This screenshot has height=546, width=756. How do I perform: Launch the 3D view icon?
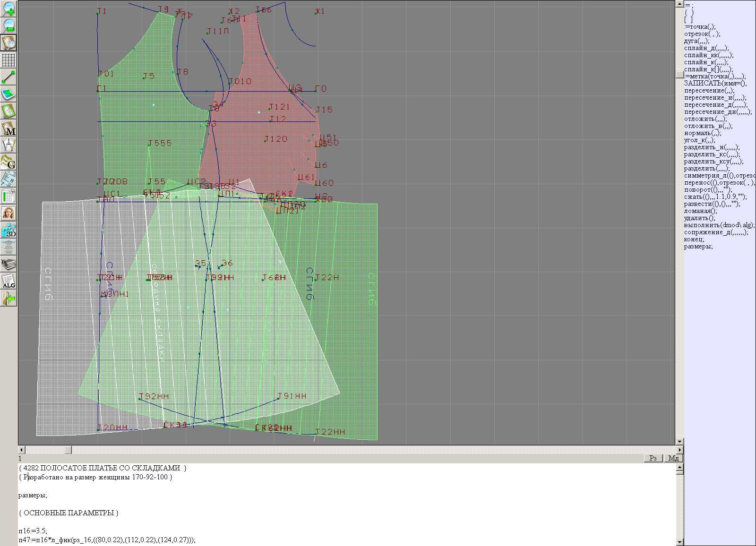point(9,230)
